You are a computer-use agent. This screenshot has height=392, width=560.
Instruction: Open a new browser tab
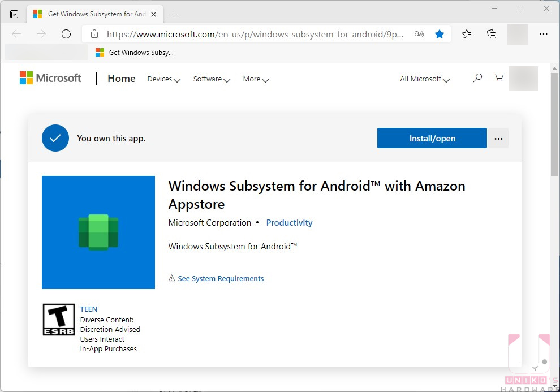coord(173,14)
